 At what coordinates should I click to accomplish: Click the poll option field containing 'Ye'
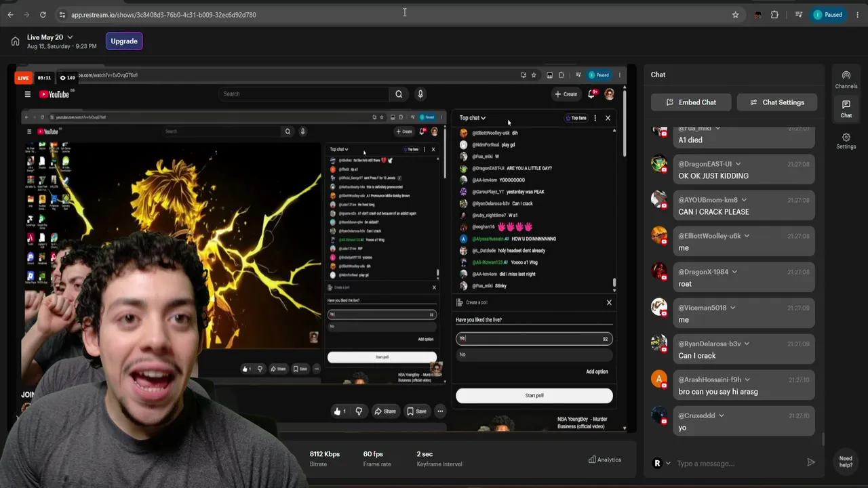click(x=534, y=338)
